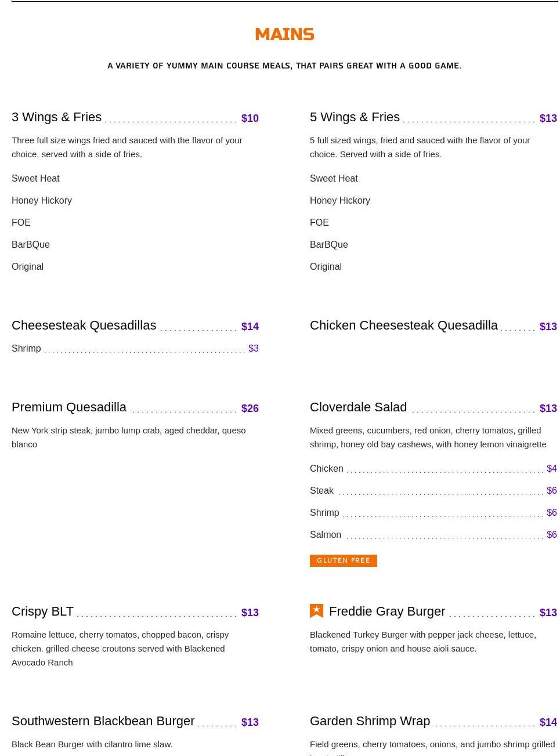Screen dimensions: 560x756
Task: Pick the Salmon $6 salad add-on
Action: tap(433, 535)
